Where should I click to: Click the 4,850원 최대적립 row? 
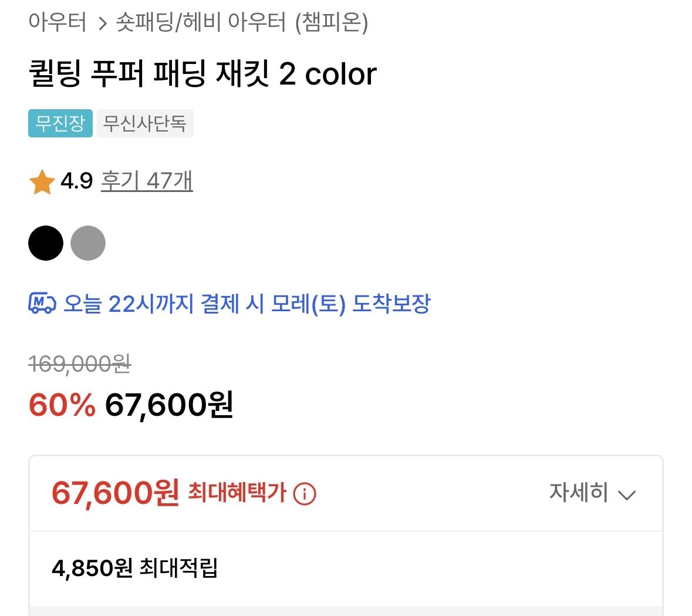coord(134,568)
